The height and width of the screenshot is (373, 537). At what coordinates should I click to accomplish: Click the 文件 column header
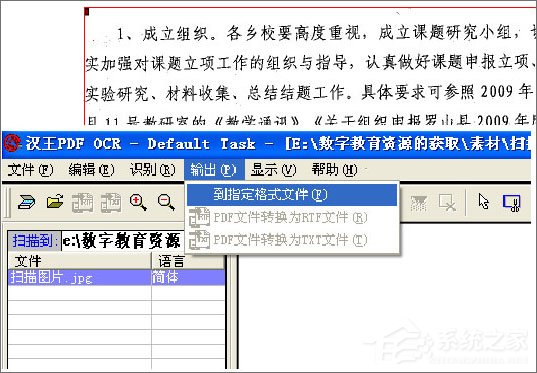[79, 261]
